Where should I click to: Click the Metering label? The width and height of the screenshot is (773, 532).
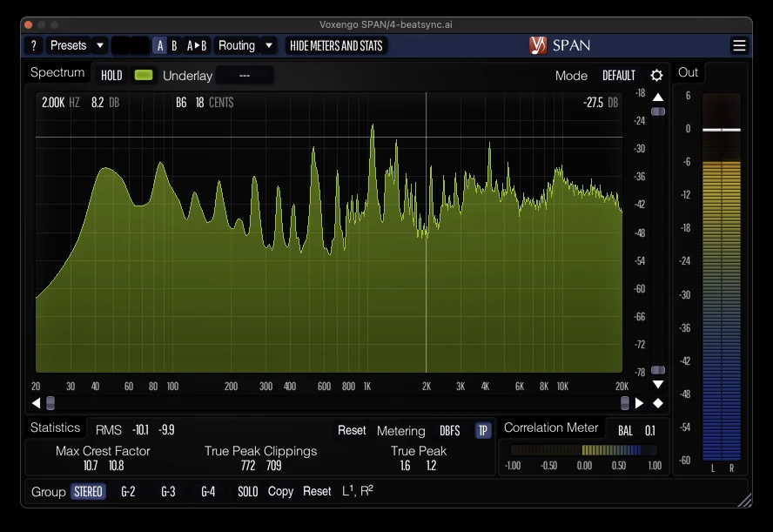click(400, 431)
